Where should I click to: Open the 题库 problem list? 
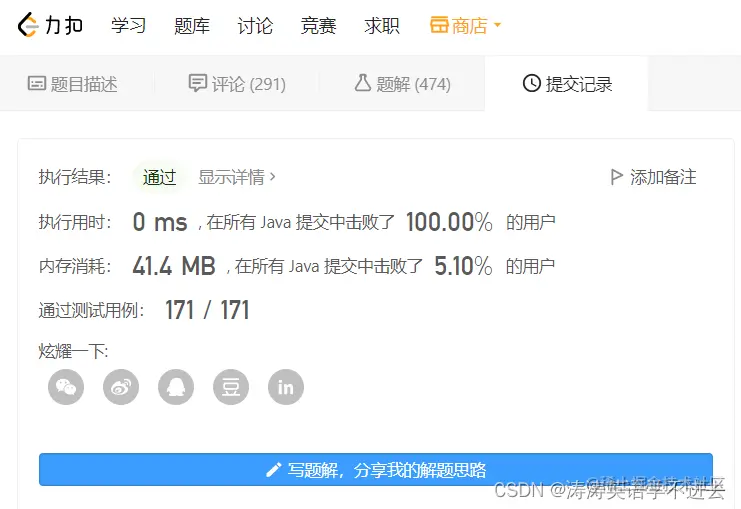(191, 26)
